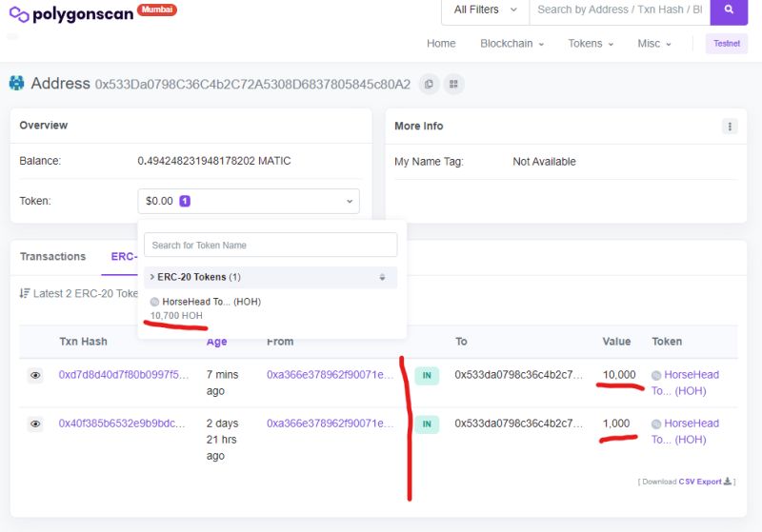
Task: Focus the Search for Token Name field
Action: point(271,246)
